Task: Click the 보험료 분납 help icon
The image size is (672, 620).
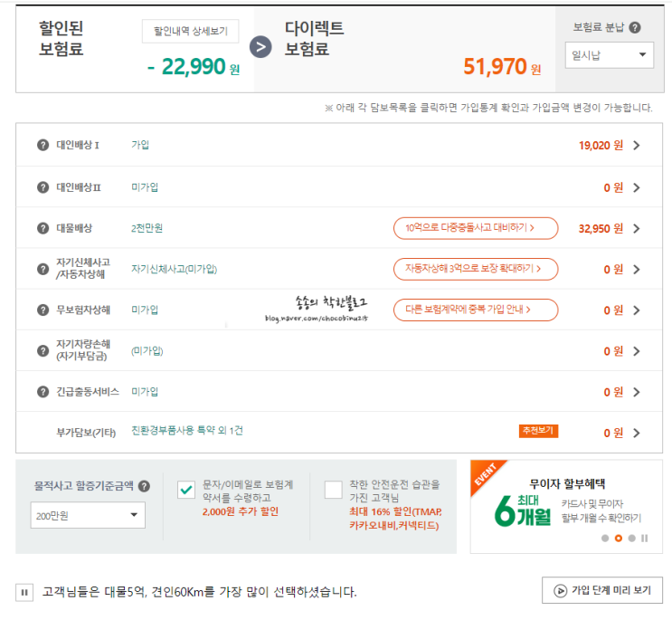Action: coord(635,28)
